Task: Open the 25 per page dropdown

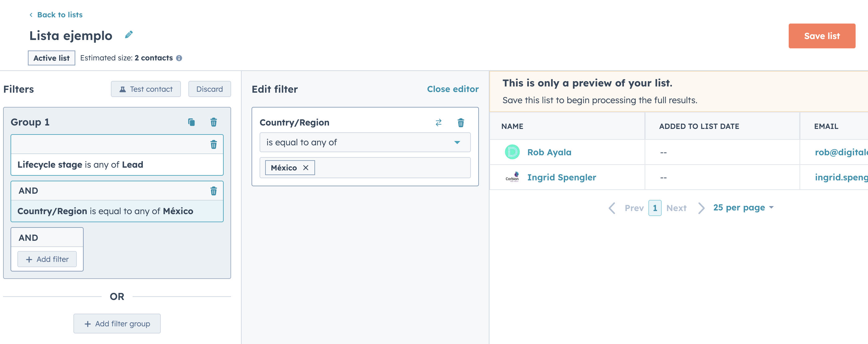Action: (x=743, y=207)
